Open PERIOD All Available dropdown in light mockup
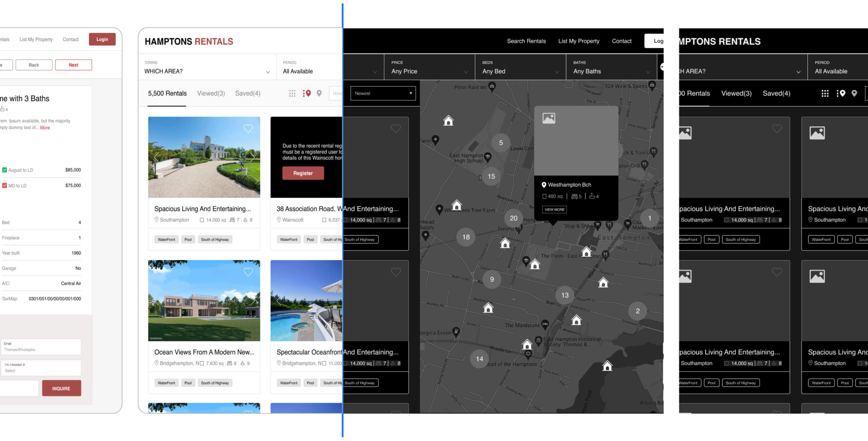The width and height of the screenshot is (868, 441). pyautogui.click(x=309, y=67)
